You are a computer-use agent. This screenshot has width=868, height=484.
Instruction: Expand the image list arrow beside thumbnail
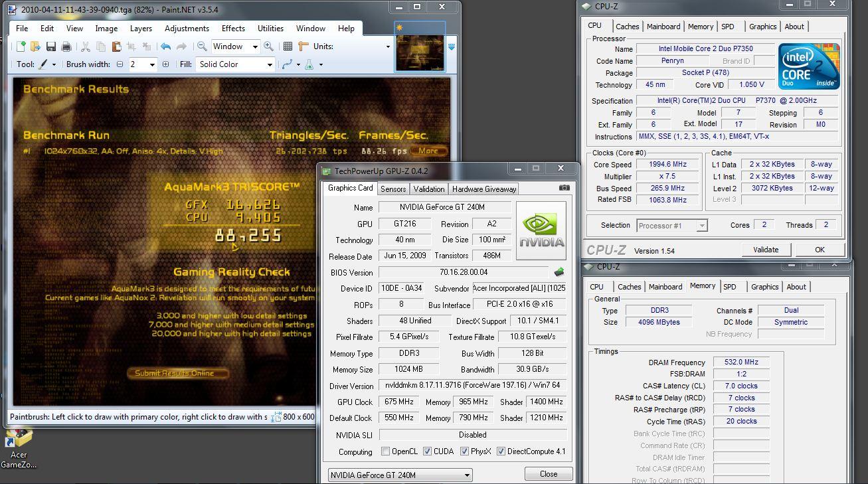[x=452, y=47]
